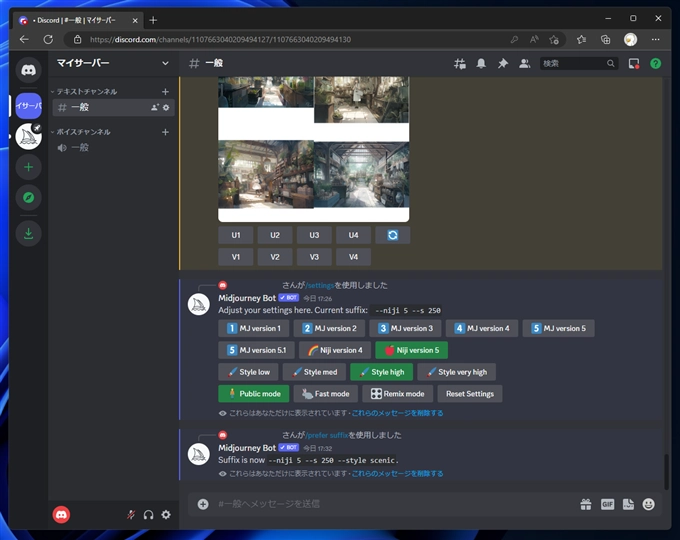Open emoji picker smiley icon
This screenshot has width=680, height=540.
click(648, 504)
